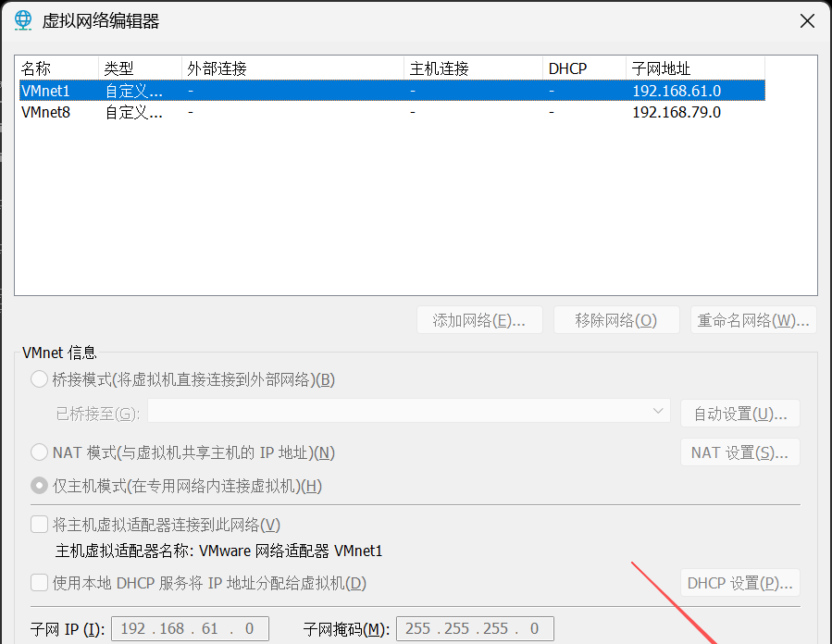Select the 仅主机模式 radio button

coord(38,485)
